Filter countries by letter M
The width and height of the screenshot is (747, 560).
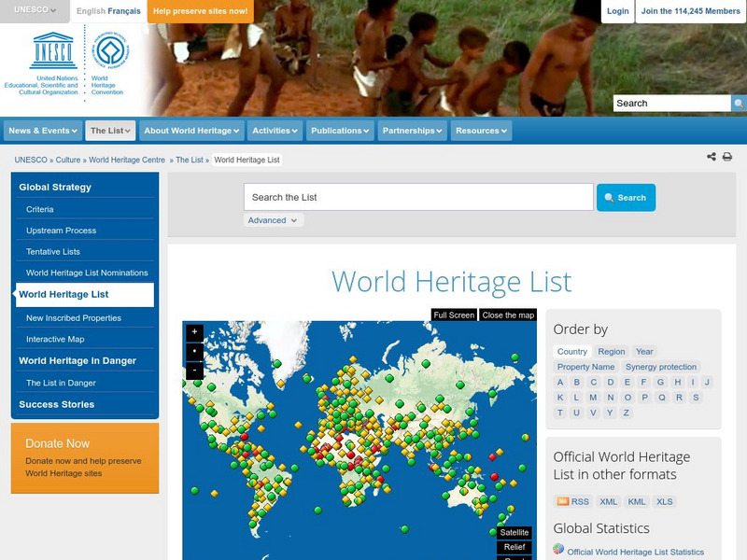pyautogui.click(x=593, y=398)
